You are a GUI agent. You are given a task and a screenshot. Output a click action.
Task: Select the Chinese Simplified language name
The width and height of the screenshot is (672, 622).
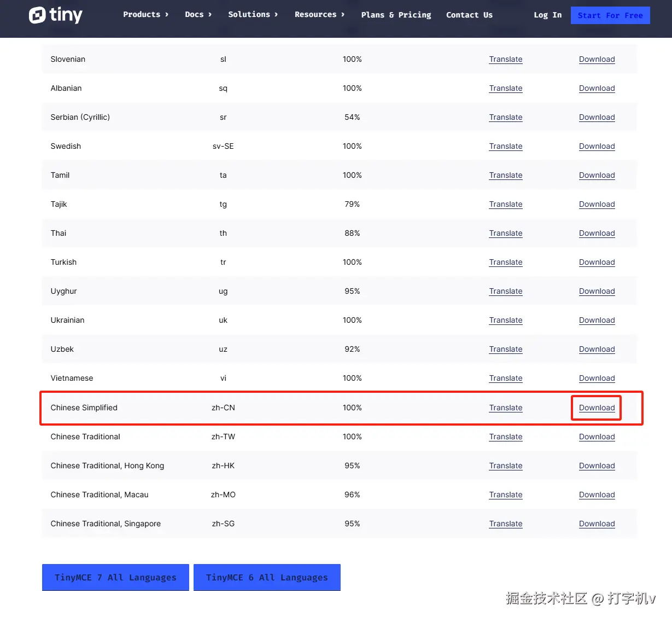tap(84, 408)
